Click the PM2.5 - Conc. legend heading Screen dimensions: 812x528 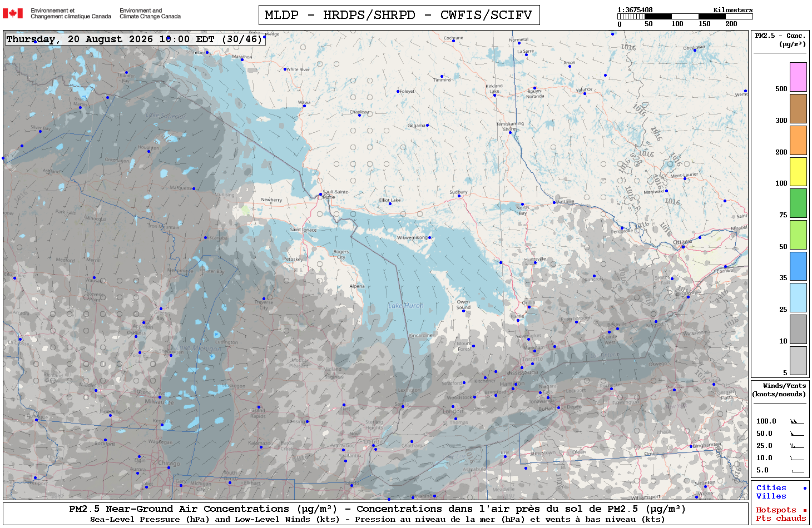[x=780, y=39]
